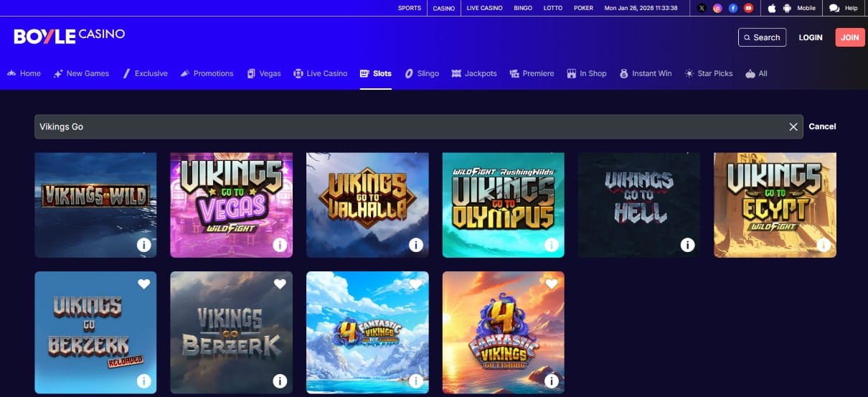Screen dimensions: 868x397
Task: Open Exclusive category
Action: coord(145,73)
